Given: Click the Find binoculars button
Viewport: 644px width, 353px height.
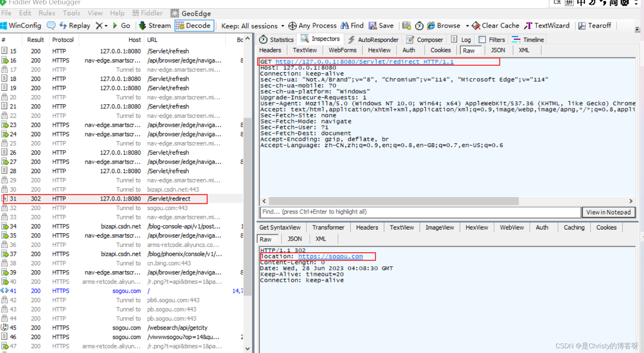Looking at the screenshot, I should click(353, 26).
